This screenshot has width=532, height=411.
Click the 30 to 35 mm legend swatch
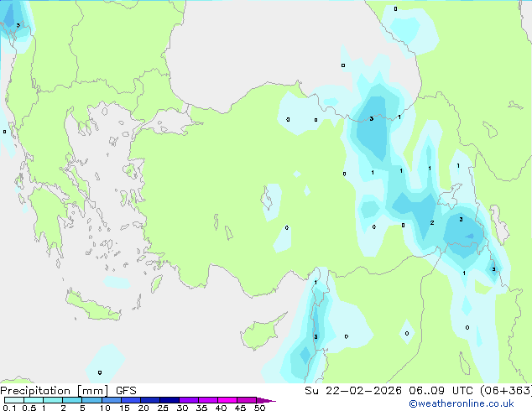[188, 400]
